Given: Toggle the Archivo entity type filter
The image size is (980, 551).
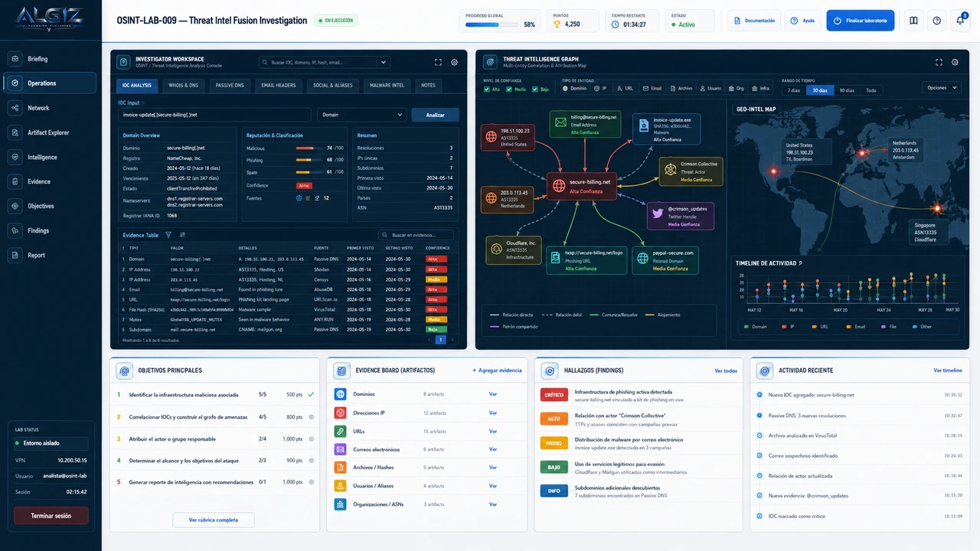Looking at the screenshot, I should pyautogui.click(x=681, y=89).
